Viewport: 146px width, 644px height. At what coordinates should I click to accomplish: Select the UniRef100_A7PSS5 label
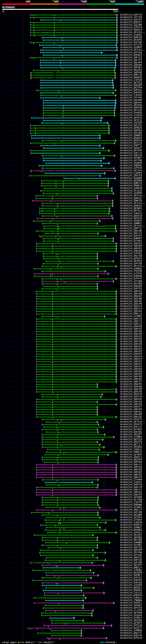(131, 168)
